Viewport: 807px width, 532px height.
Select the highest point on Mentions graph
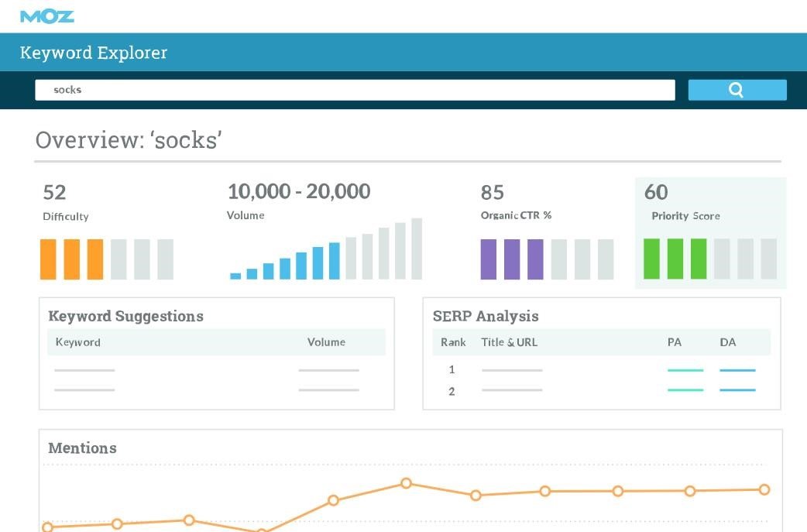pos(406,483)
